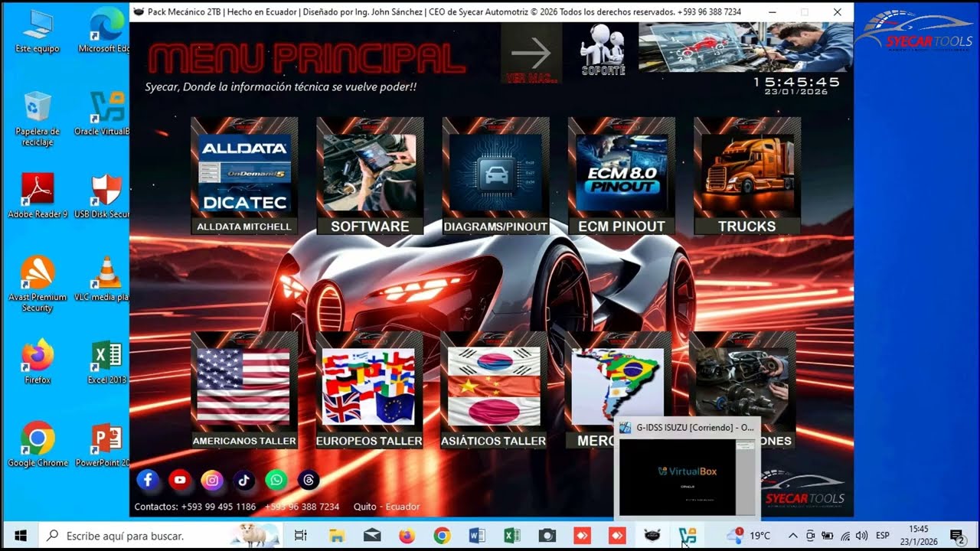This screenshot has height=551, width=980.
Task: Show the 19°C weather widget
Action: tap(749, 536)
